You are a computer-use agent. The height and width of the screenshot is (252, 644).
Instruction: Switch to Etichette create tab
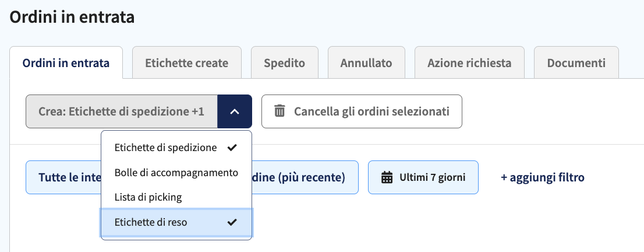[x=186, y=63]
